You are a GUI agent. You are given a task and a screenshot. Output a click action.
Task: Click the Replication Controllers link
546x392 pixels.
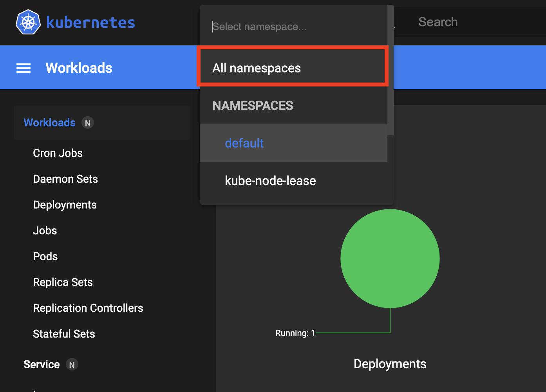tap(88, 308)
